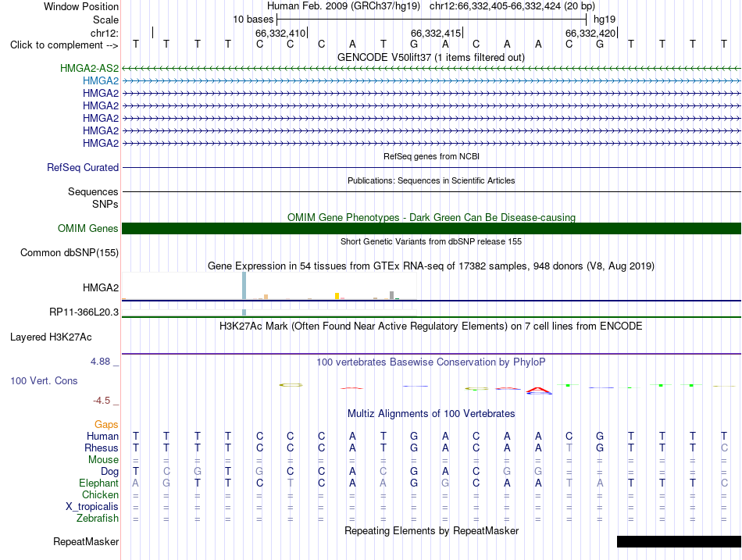Screen dimensions: 742x560
Task: Select the Scale track label
Action: tap(105, 20)
